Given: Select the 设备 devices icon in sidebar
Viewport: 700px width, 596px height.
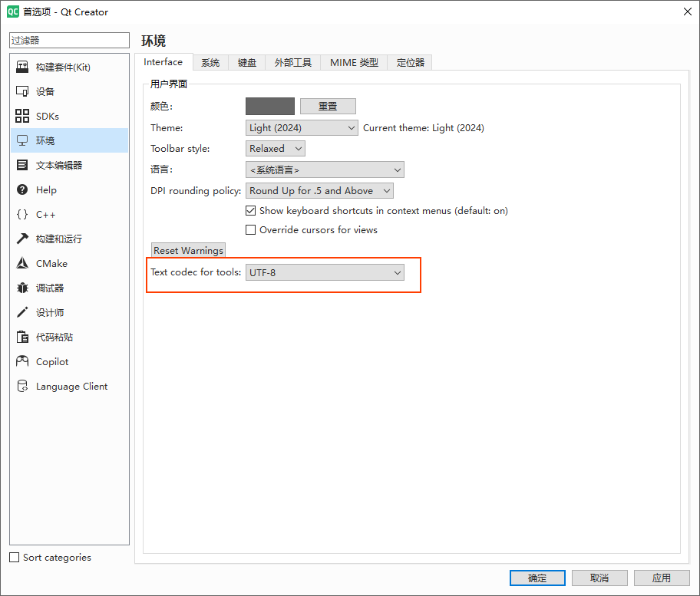Looking at the screenshot, I should coord(22,92).
